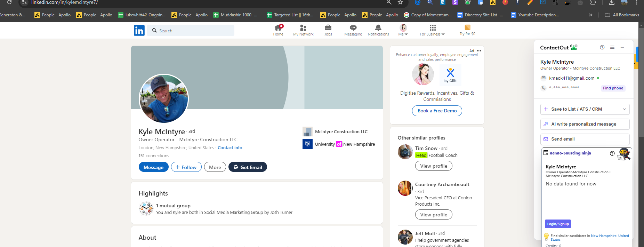This screenshot has width=644, height=247.
Task: Open LinkedIn Home via the house icon
Action: [278, 30]
